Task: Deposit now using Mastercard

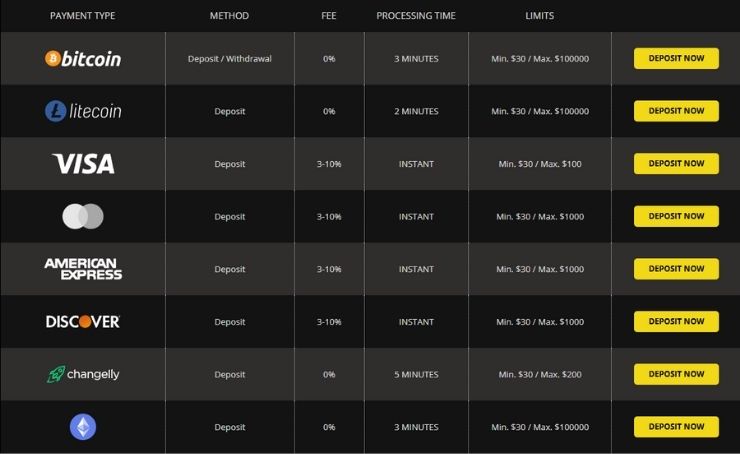Action: click(676, 216)
